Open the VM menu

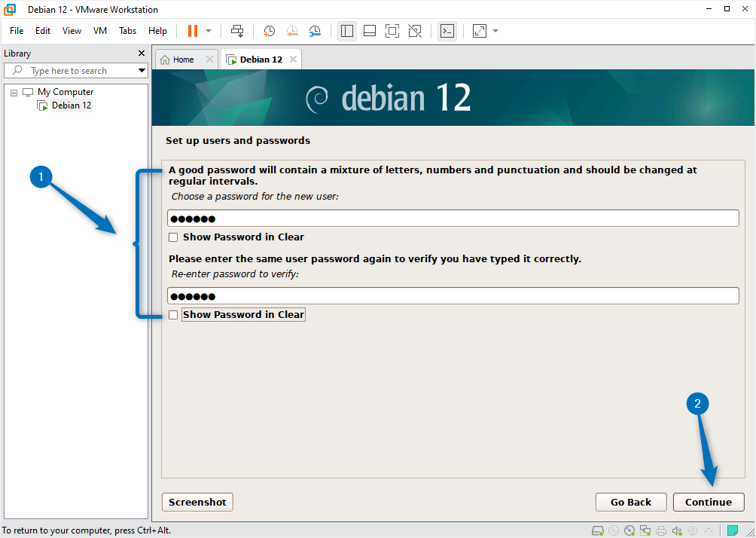[99, 31]
